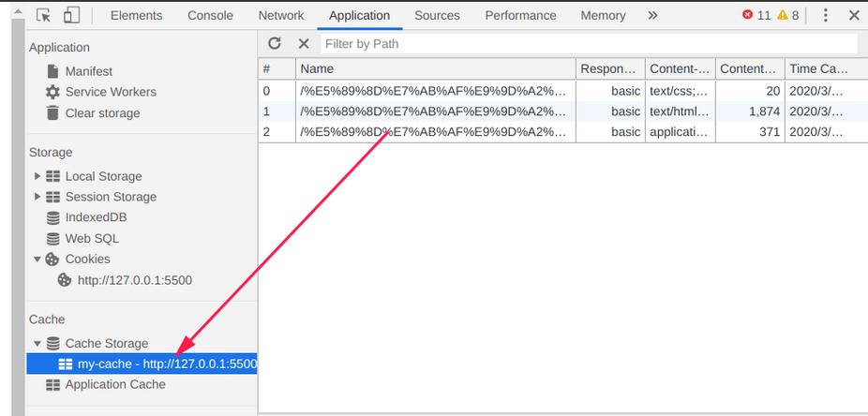Open the Clear storage item

[x=101, y=112]
